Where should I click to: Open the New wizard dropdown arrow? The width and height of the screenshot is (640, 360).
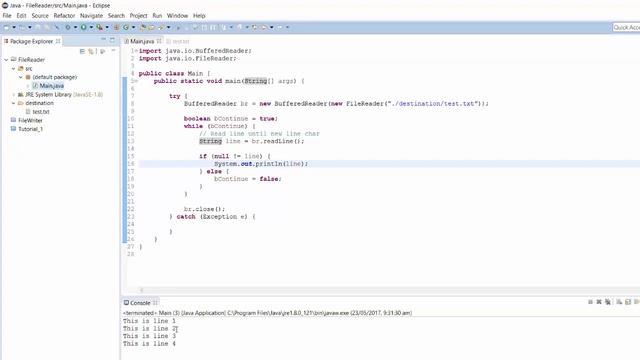[x=13, y=27]
